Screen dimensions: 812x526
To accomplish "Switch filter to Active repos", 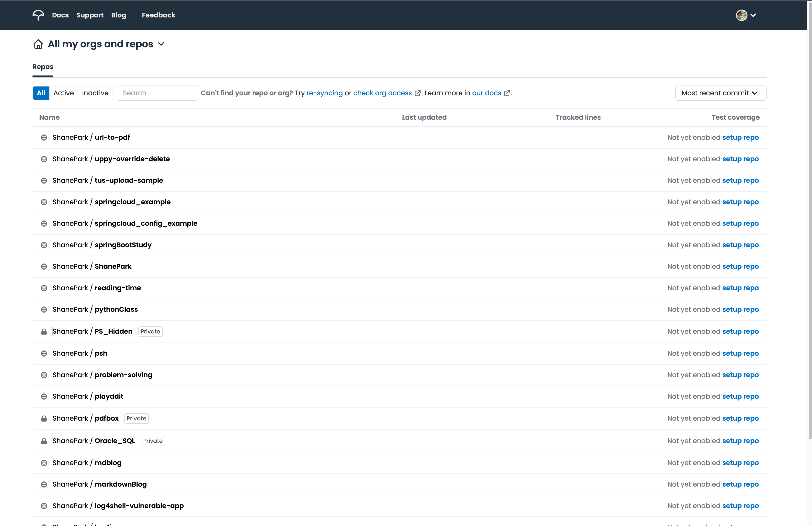I will [64, 93].
